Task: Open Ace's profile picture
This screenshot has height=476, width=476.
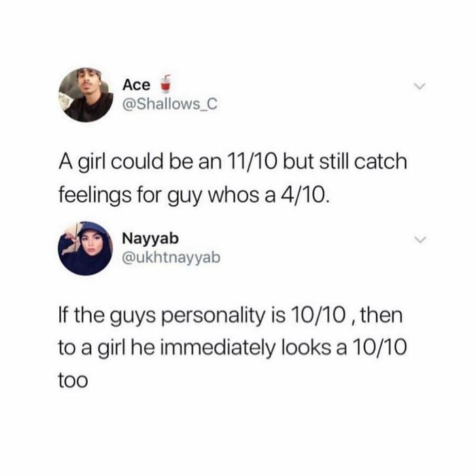Action: [x=86, y=95]
